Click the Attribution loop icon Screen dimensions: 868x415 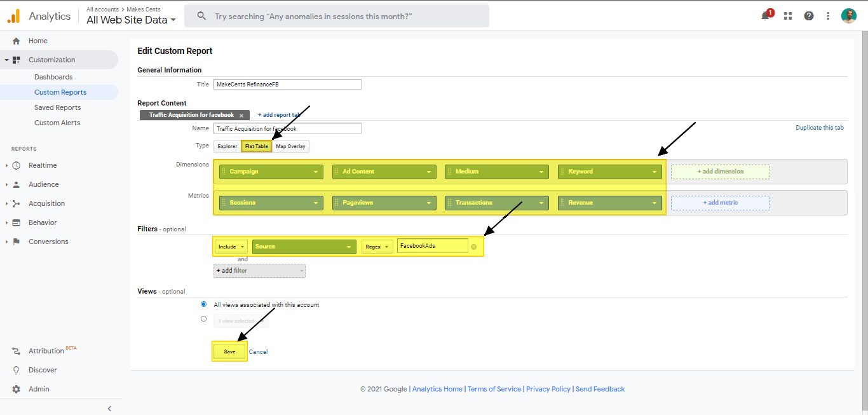coord(17,351)
